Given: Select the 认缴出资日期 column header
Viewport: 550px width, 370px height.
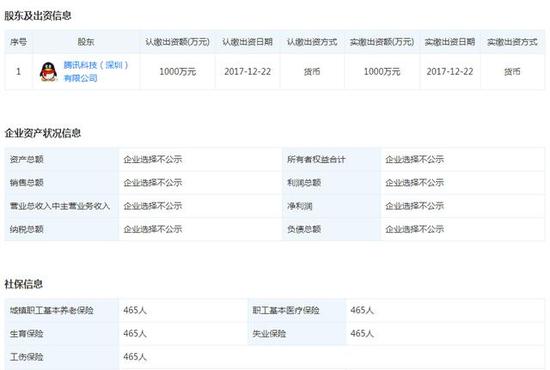Looking at the screenshot, I should click(x=247, y=42).
